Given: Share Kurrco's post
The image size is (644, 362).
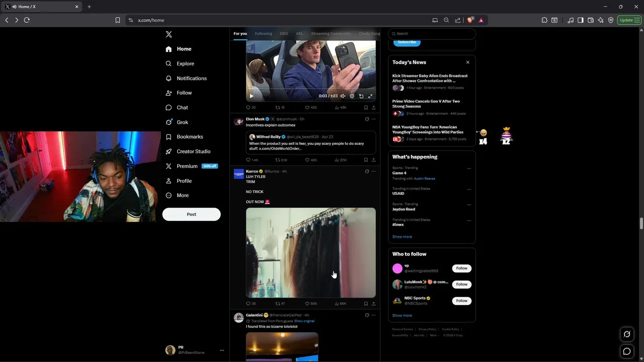Looking at the screenshot, I should pos(373,304).
